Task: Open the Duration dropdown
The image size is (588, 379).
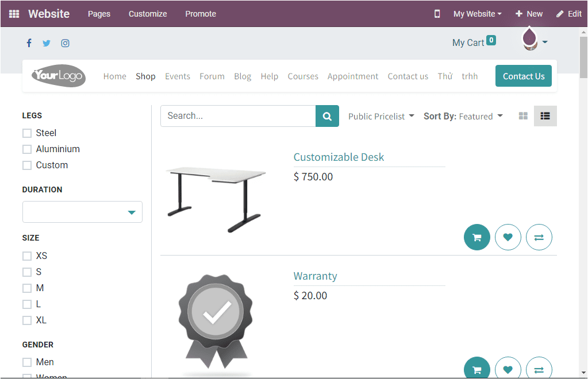Action: point(82,212)
